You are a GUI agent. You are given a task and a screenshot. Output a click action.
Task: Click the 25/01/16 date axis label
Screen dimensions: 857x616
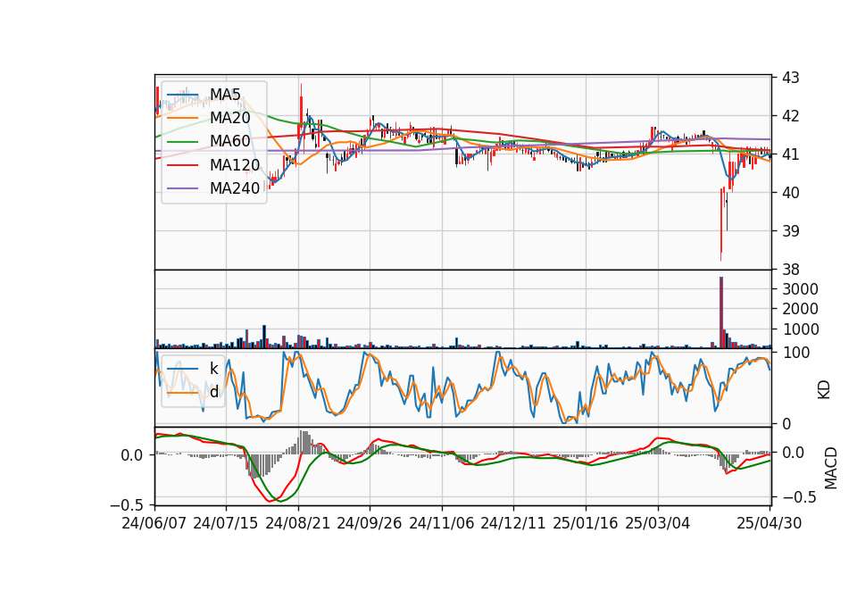click(586, 523)
